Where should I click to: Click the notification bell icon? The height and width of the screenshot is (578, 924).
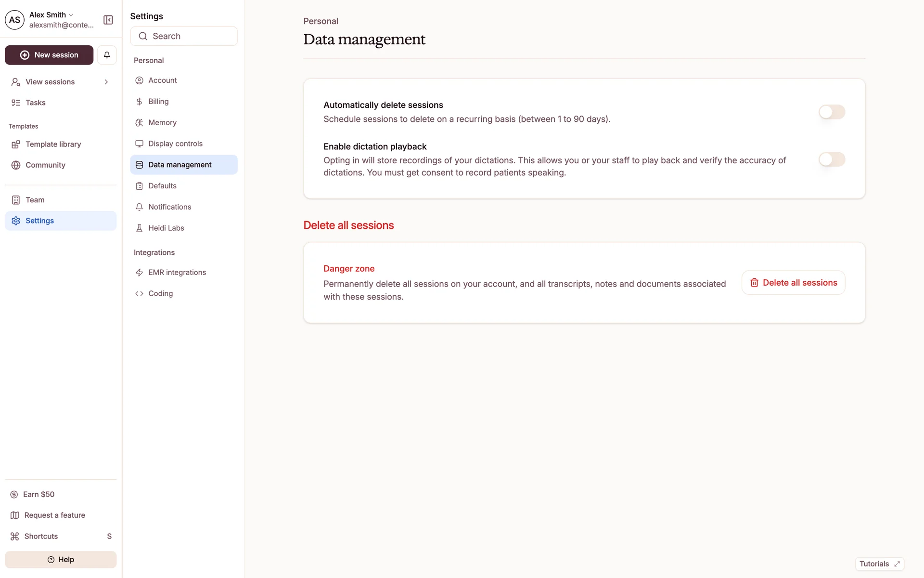point(107,55)
